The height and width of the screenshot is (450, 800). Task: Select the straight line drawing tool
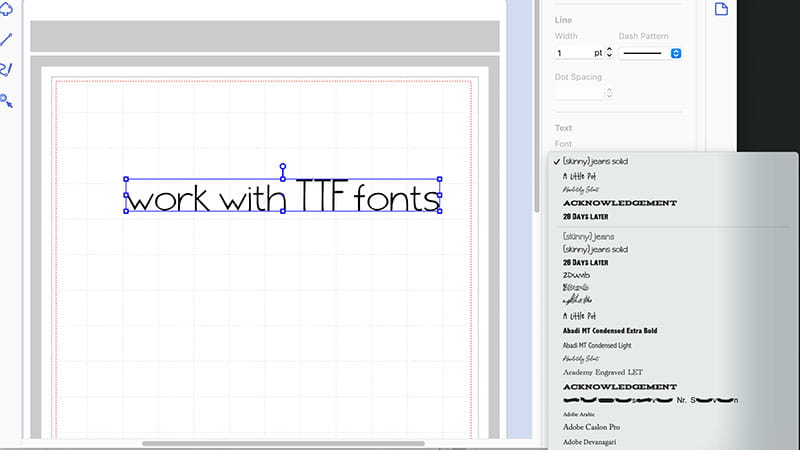coord(7,40)
